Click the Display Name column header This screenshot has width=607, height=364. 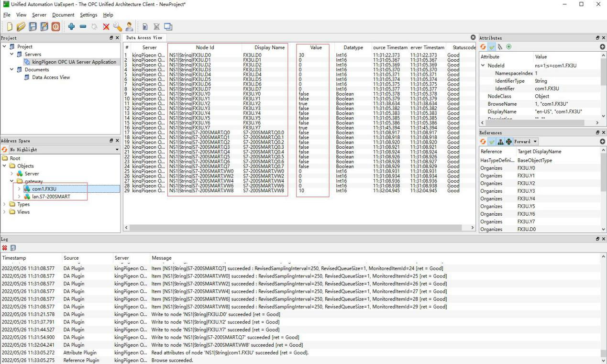click(x=270, y=47)
